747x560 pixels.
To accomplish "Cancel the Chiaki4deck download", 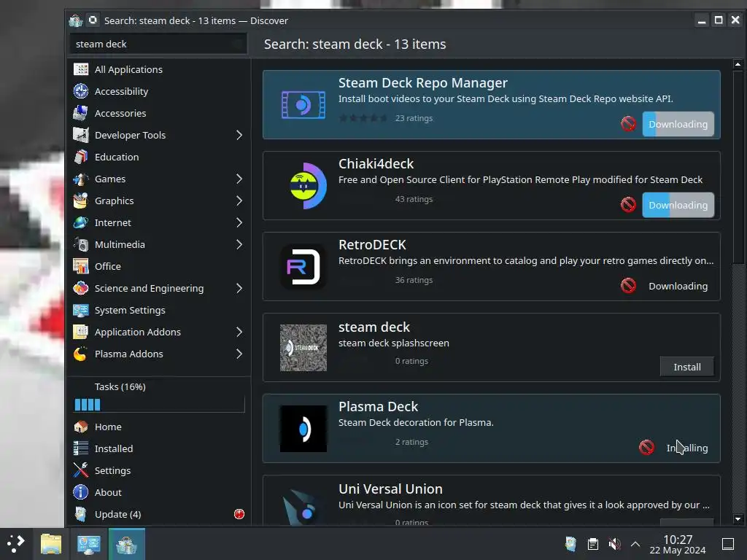I will [x=628, y=205].
